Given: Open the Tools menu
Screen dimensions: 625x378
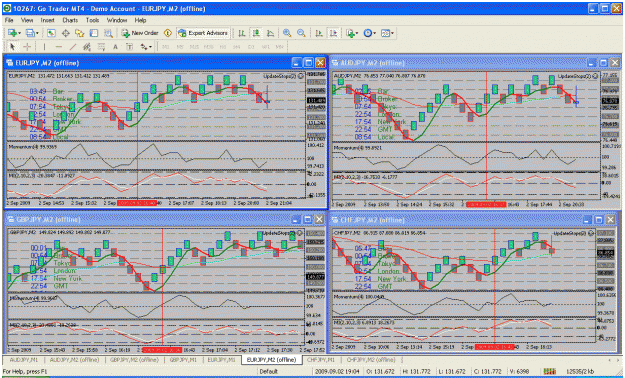Looking at the screenshot, I should (x=92, y=20).
